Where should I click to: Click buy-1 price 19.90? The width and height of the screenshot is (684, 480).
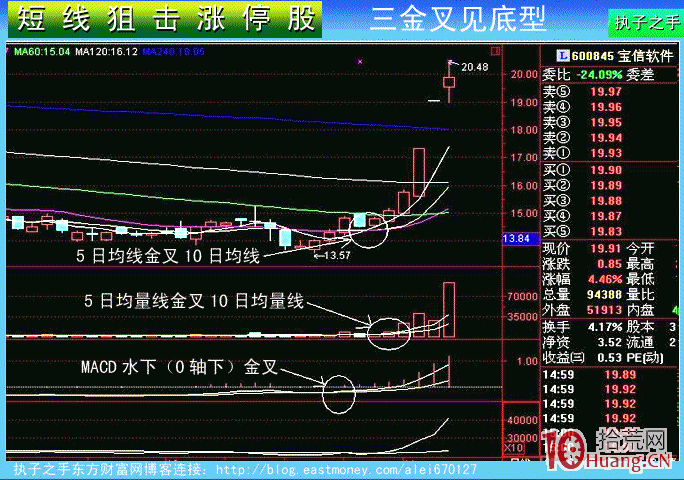click(x=606, y=170)
